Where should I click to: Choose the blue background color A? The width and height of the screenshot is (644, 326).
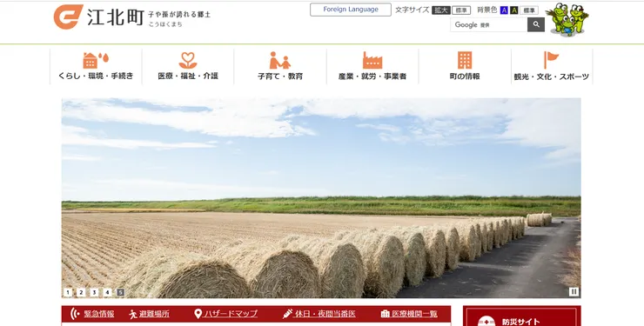click(504, 10)
